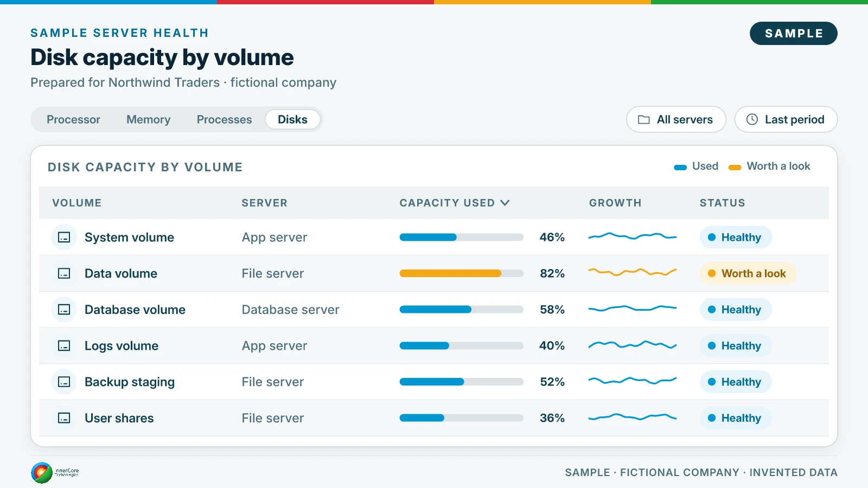Click the Backup staging disk icon

(x=64, y=382)
